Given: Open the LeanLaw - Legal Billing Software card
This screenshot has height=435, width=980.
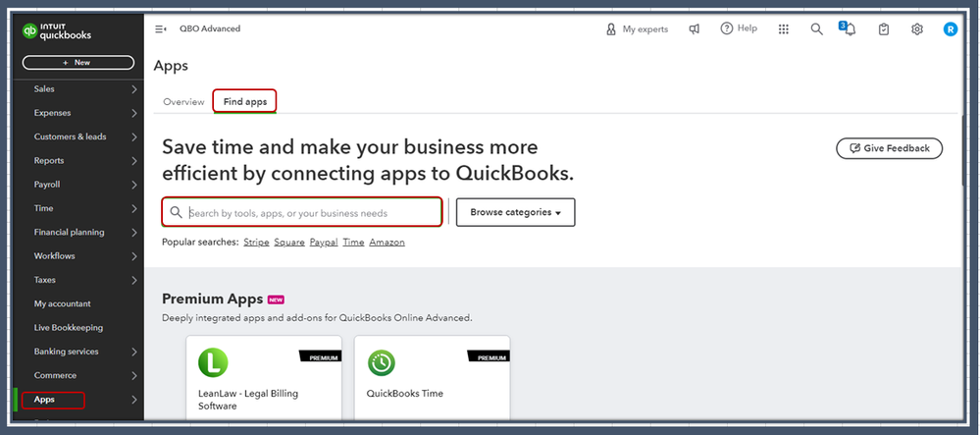Looking at the screenshot, I should (264, 377).
